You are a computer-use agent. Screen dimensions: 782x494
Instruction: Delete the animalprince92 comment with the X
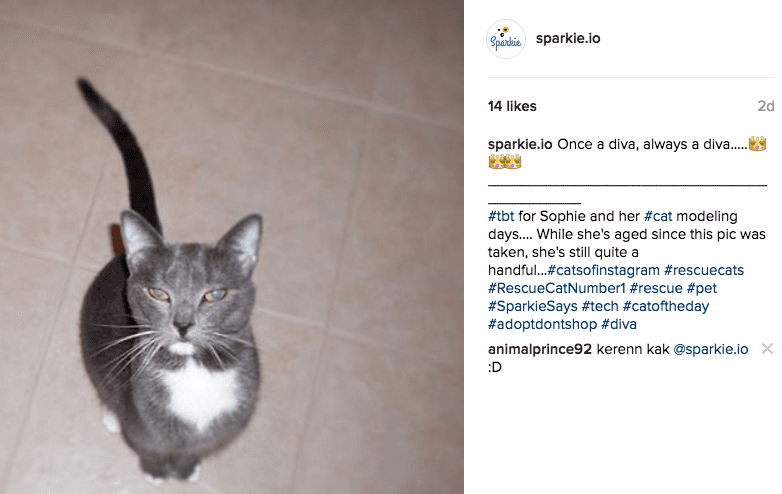[x=767, y=349]
